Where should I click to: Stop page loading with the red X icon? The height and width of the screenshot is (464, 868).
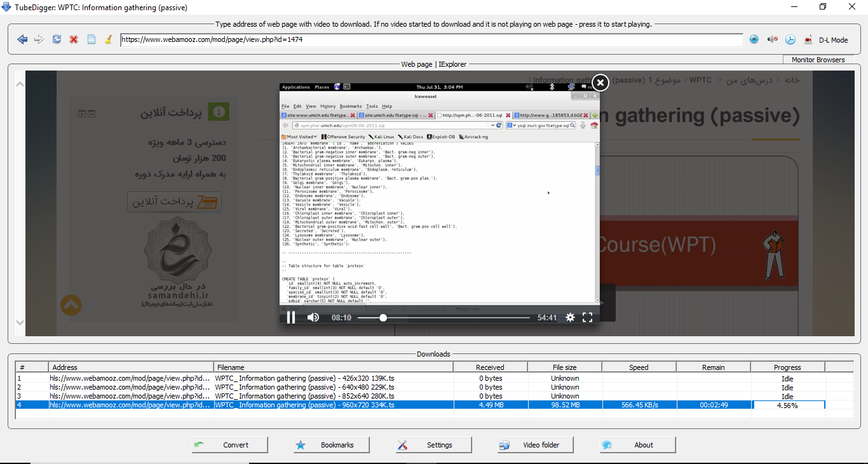(74, 39)
